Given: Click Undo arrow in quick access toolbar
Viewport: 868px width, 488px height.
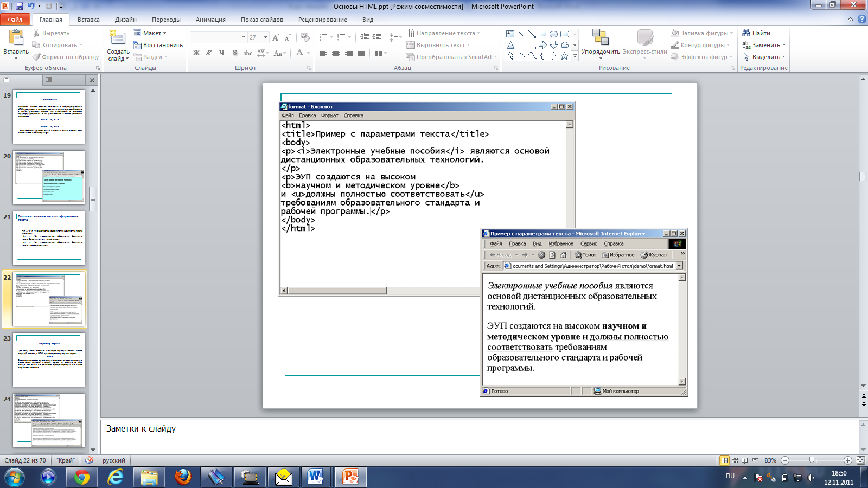Looking at the screenshot, I should [x=31, y=6].
